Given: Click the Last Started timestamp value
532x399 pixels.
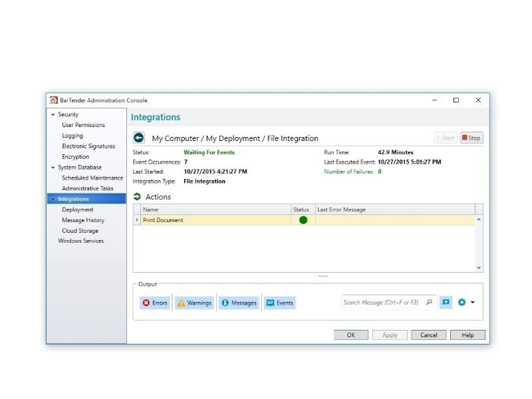Looking at the screenshot, I should 215,172.
